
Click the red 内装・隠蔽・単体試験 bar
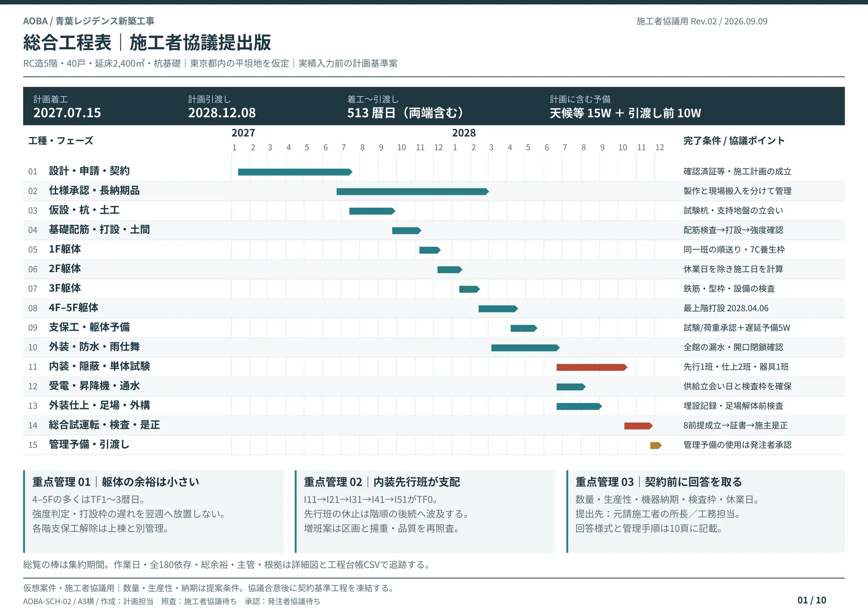click(592, 368)
